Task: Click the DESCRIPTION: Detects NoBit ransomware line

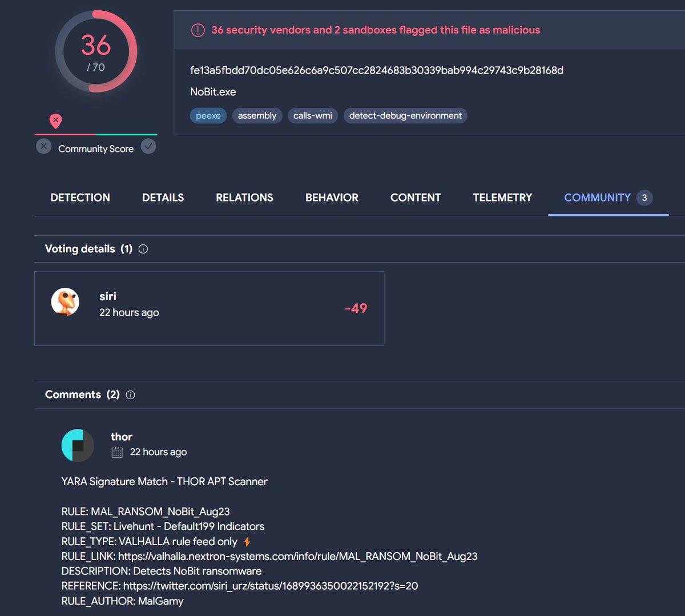Action: [162, 571]
